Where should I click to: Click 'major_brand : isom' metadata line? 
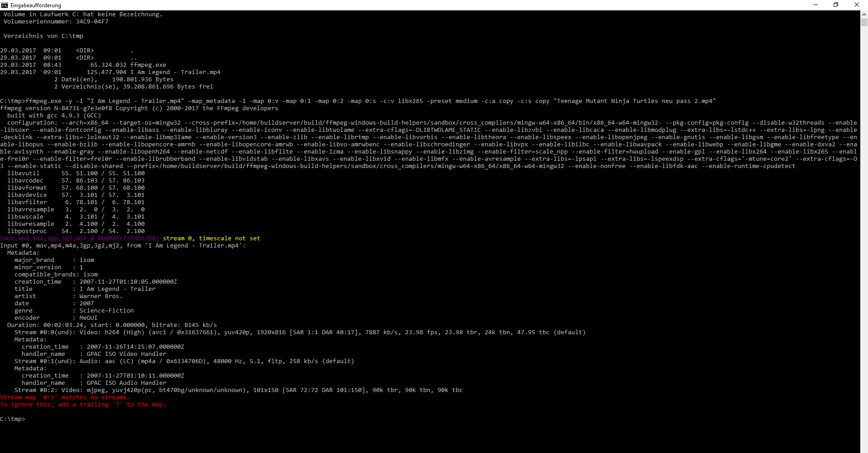pyautogui.click(x=54, y=260)
